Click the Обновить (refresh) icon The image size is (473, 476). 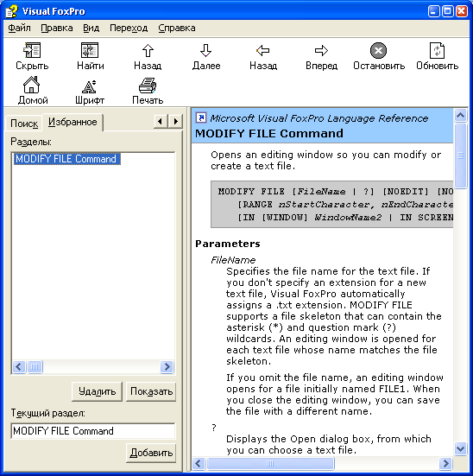437,50
